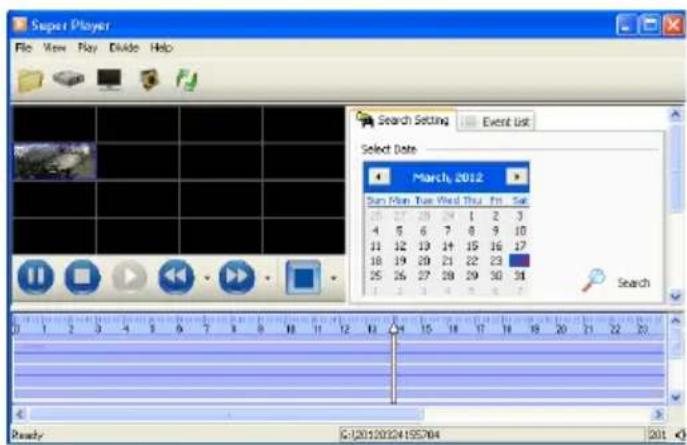This screenshot has height=445, width=687.
Task: Click the greyed play button
Action: click(129, 276)
